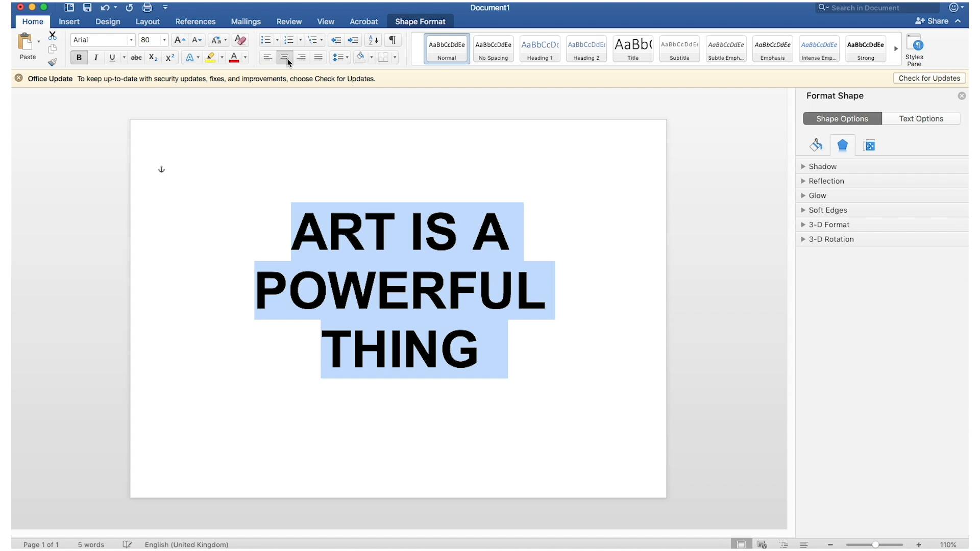
Task: Apply subscript formatting
Action: (153, 58)
